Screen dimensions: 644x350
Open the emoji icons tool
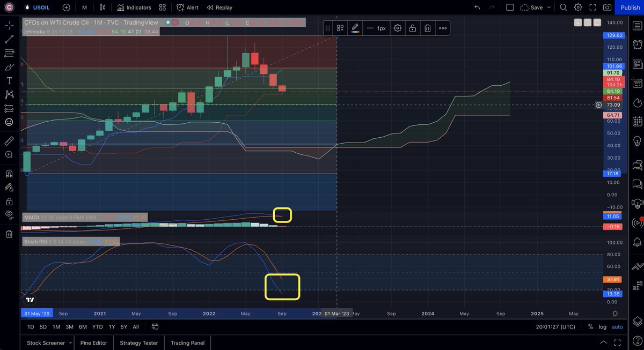click(x=9, y=122)
